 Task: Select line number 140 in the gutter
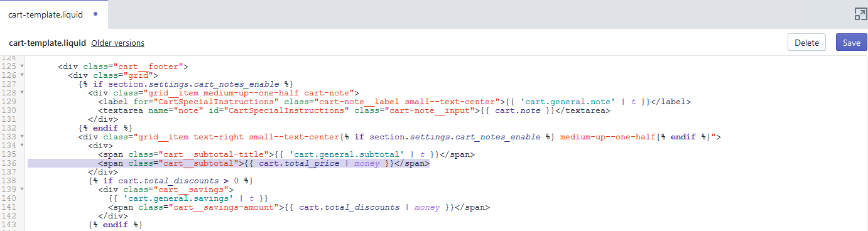(9, 198)
